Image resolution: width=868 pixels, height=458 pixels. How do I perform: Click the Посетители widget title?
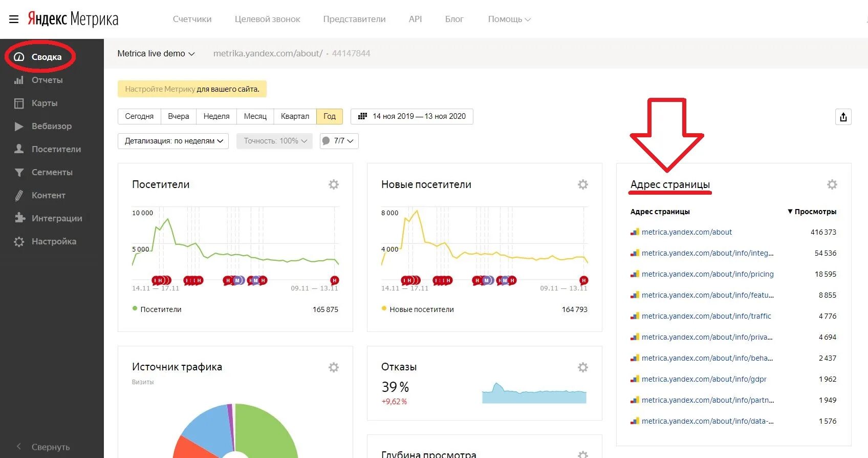[161, 184]
